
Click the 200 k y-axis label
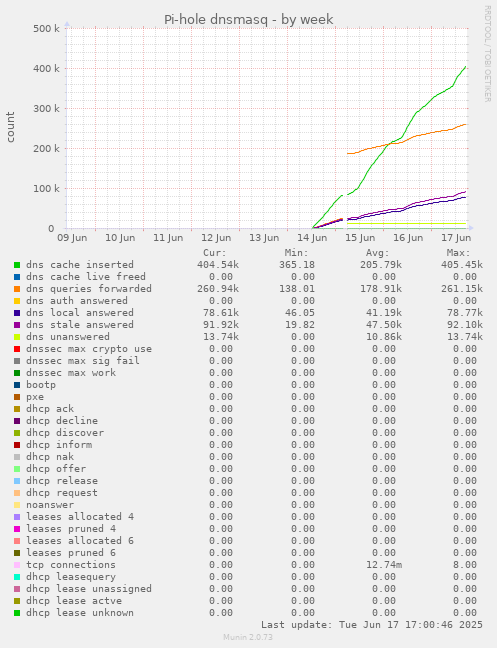click(x=46, y=149)
